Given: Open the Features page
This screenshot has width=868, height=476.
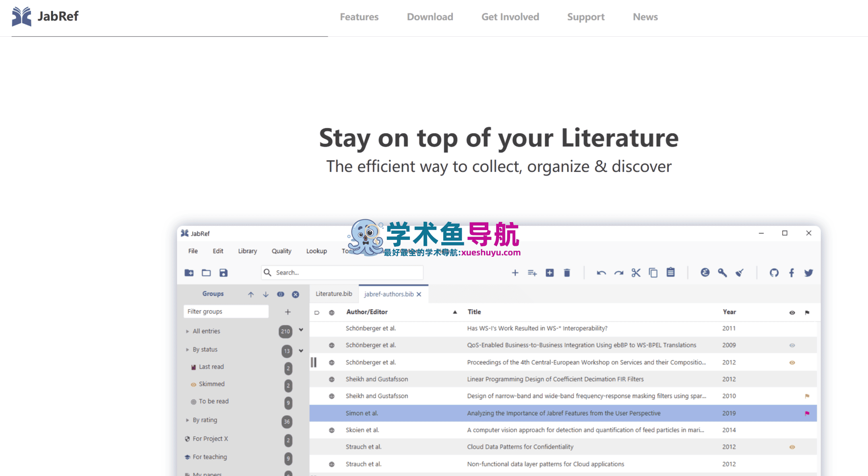Looking at the screenshot, I should (x=359, y=17).
